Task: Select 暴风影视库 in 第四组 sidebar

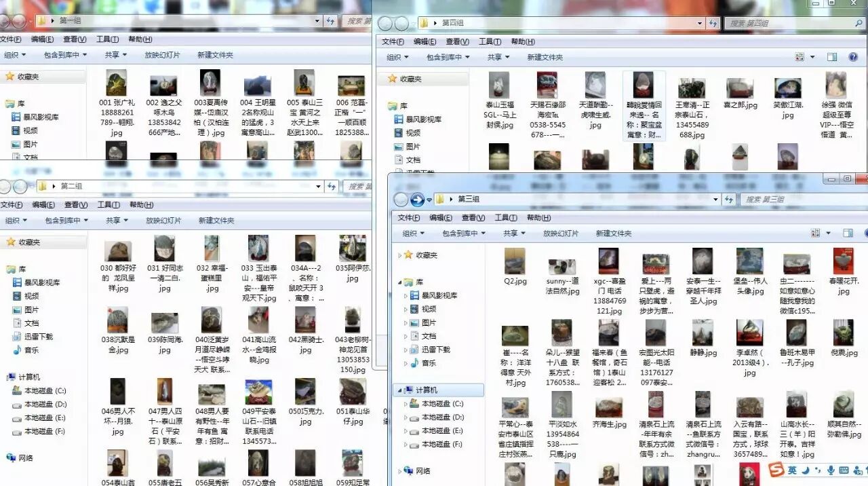Action: (417, 119)
